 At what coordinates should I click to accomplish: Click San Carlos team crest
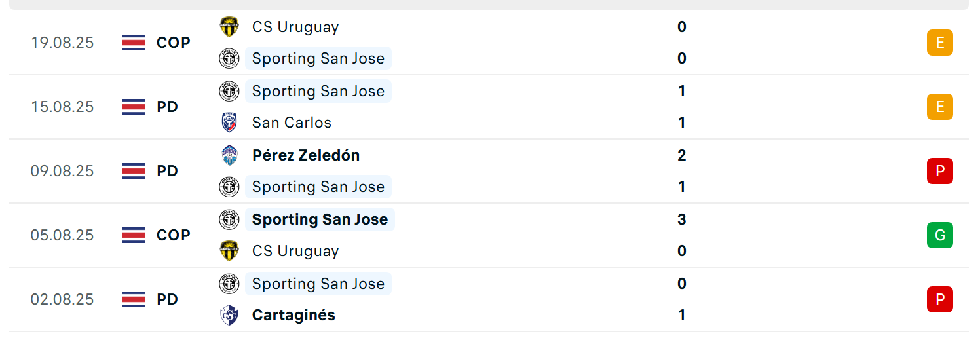pyautogui.click(x=229, y=123)
